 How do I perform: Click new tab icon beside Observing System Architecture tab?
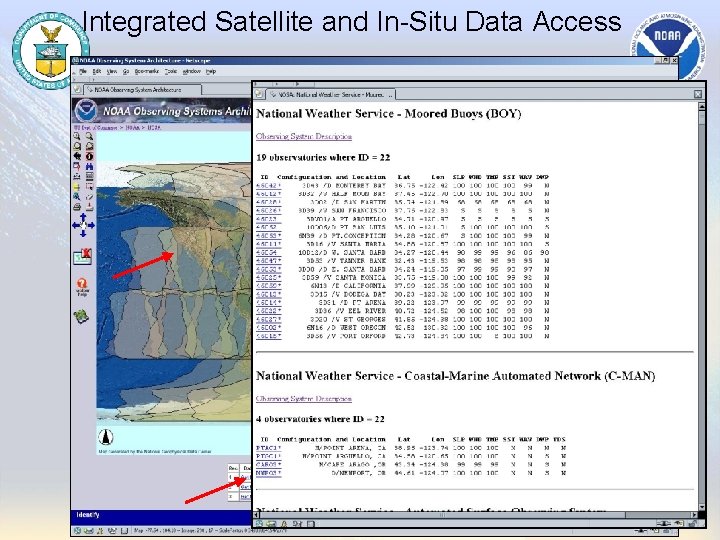click(77, 90)
